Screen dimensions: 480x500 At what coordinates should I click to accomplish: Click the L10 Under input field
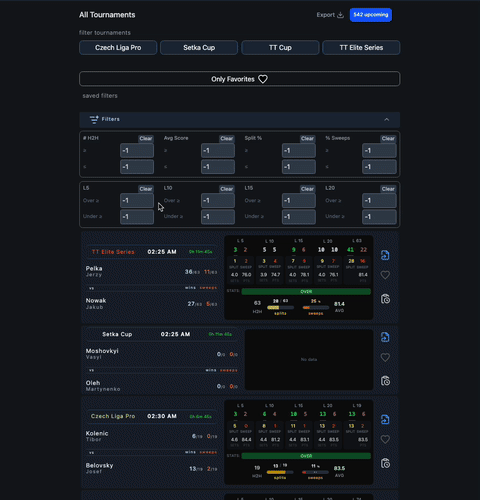pos(218,217)
